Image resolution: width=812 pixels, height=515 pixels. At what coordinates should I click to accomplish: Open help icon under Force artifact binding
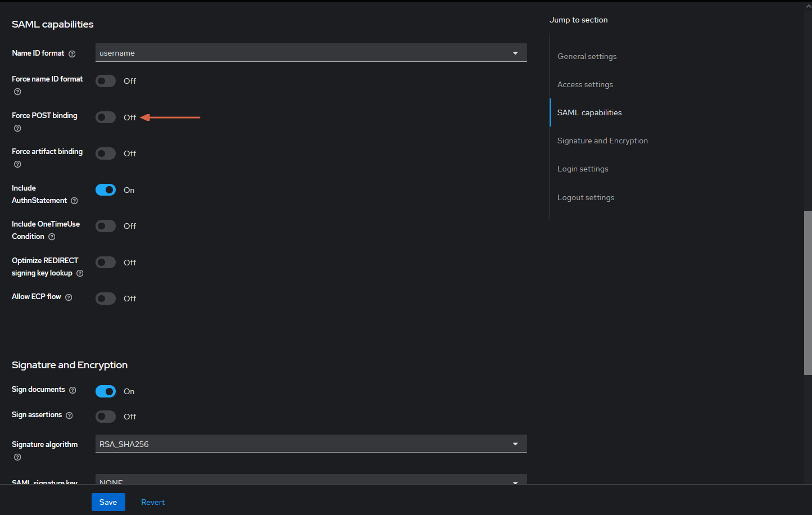[17, 164]
